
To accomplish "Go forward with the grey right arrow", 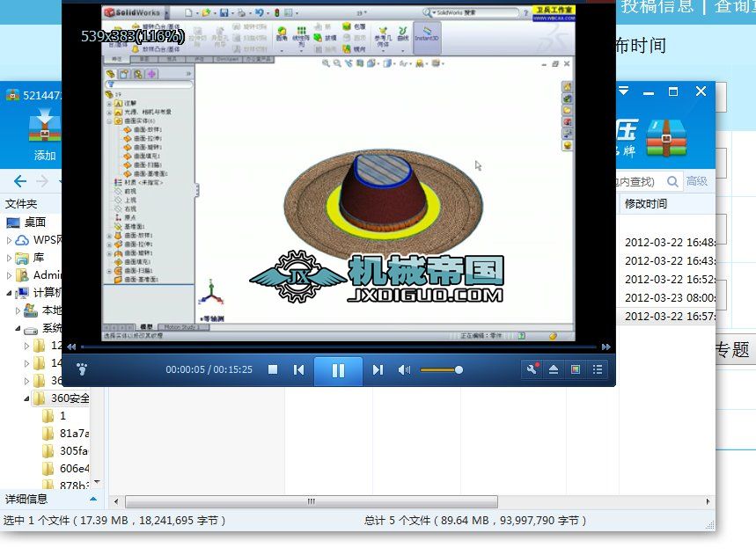I will (x=42, y=181).
